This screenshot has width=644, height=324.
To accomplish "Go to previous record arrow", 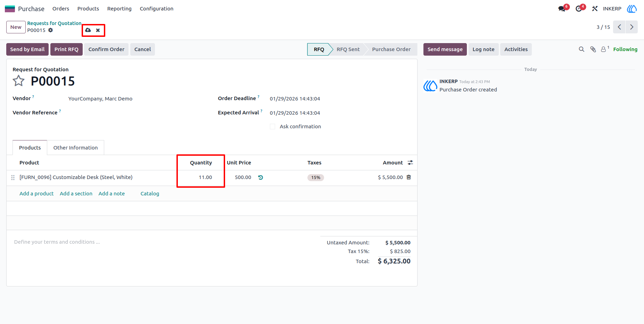I will [619, 27].
